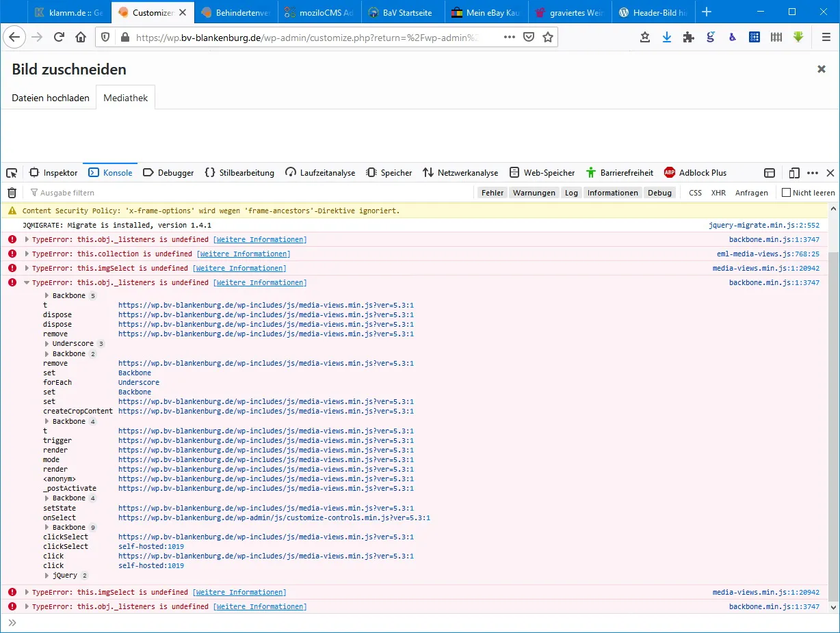Click the blue grid extension icon
Viewport: 840px width, 633px height.
pos(754,38)
